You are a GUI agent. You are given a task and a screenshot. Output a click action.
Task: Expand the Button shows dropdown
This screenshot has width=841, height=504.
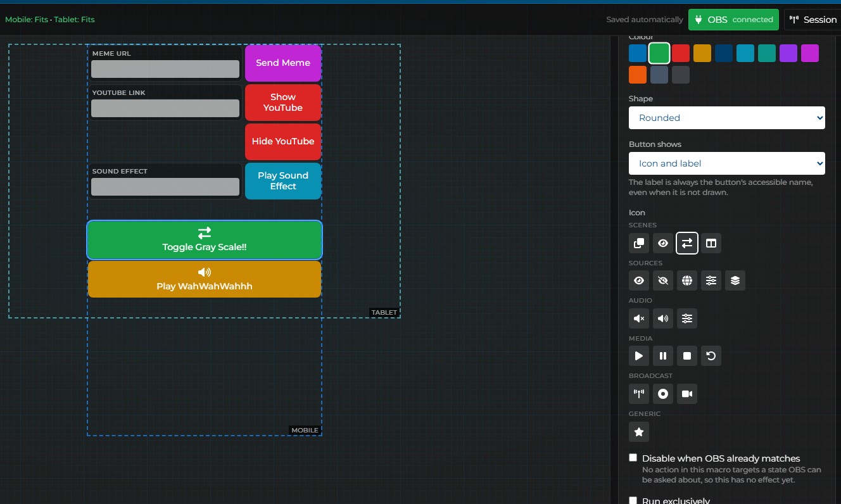click(x=727, y=163)
